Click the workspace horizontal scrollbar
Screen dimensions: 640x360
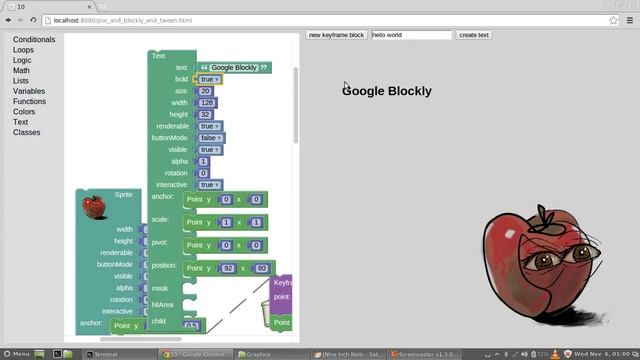[141, 339]
